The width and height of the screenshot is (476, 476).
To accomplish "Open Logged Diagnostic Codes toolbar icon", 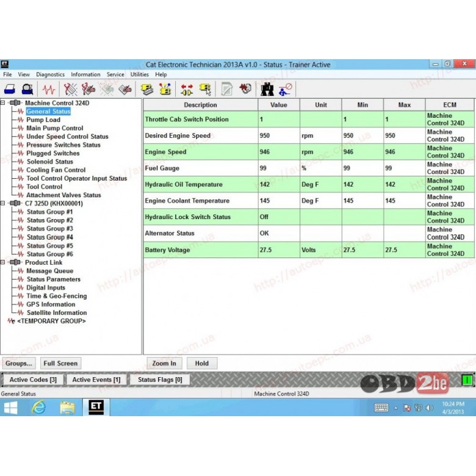I will point(88,89).
